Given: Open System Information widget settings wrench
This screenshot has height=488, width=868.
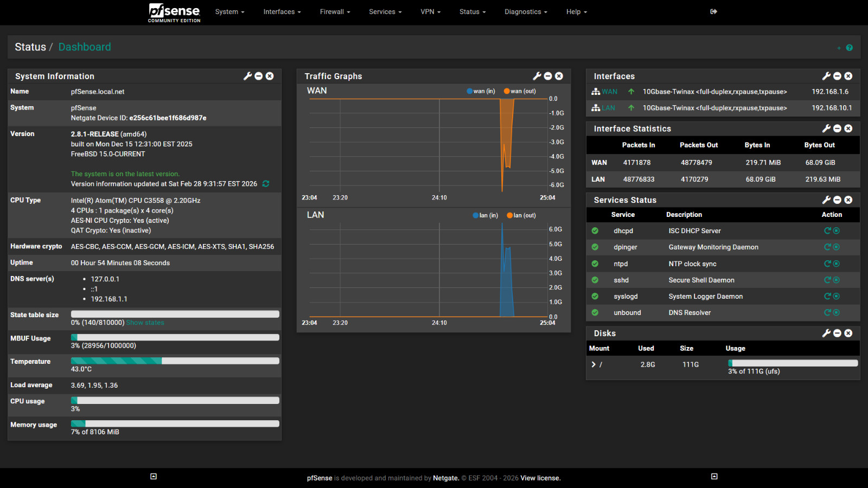Looking at the screenshot, I should click(x=247, y=76).
